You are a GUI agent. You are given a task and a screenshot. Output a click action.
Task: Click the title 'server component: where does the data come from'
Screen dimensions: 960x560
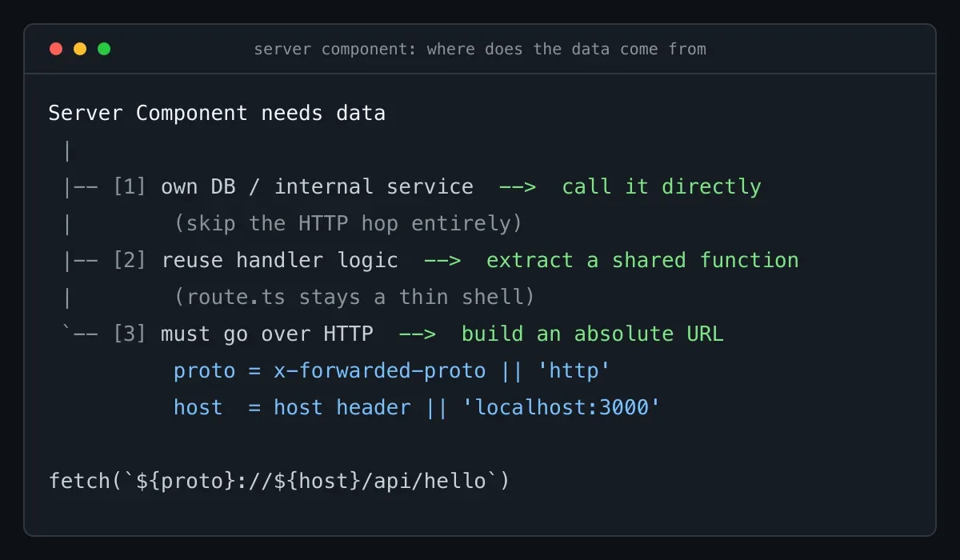pyautogui.click(x=480, y=50)
